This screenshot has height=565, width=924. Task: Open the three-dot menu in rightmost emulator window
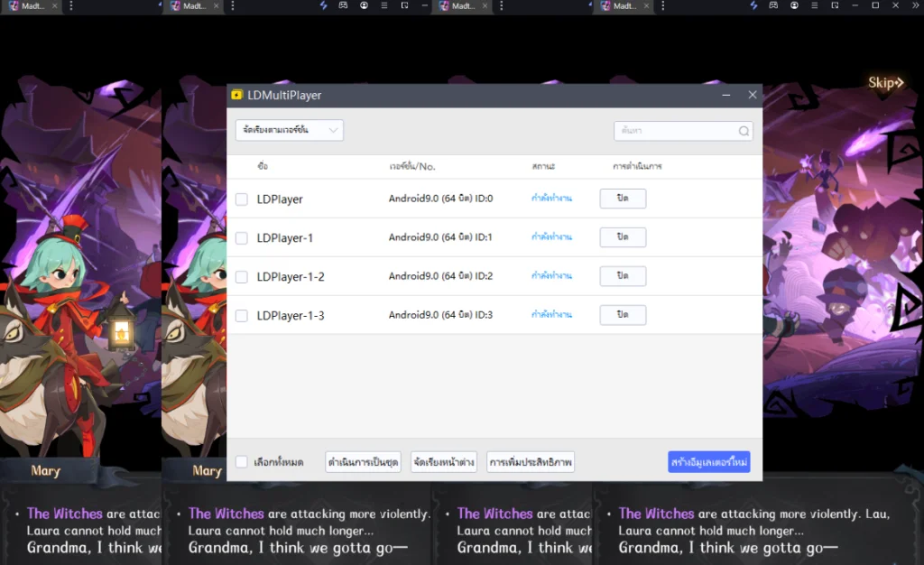pos(663,5)
